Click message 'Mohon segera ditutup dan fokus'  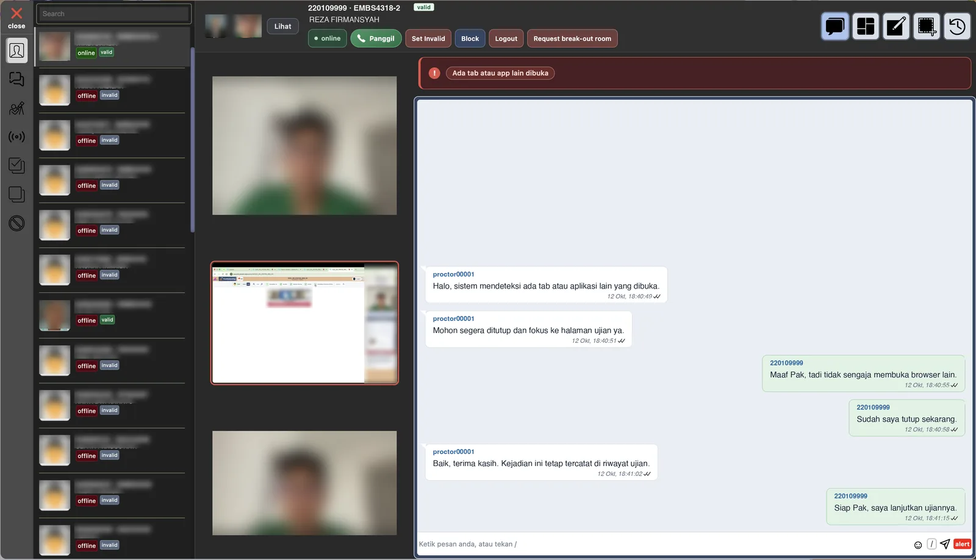point(528,329)
